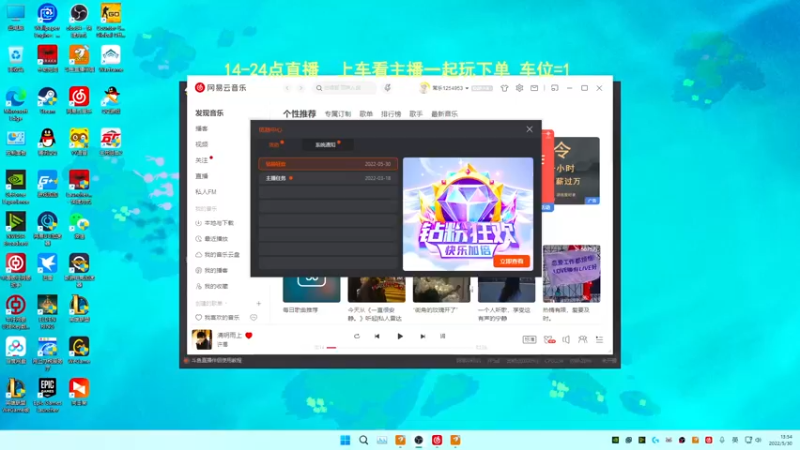Open 发现音乐 in the sidebar
Image resolution: width=800 pixels, height=450 pixels.
click(x=209, y=113)
